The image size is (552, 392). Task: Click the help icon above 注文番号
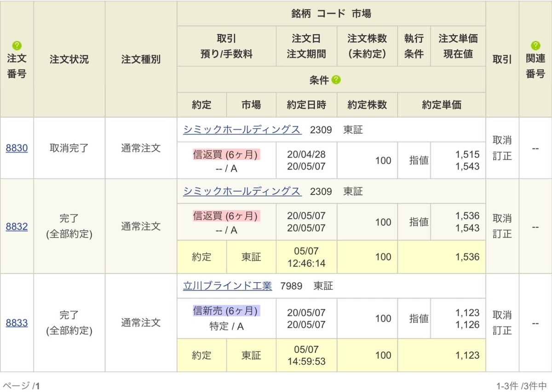(17, 45)
